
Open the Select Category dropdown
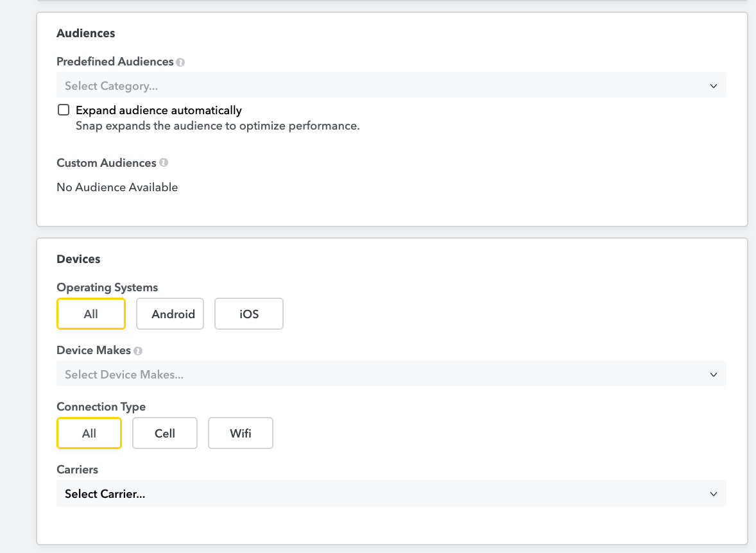pyautogui.click(x=385, y=86)
